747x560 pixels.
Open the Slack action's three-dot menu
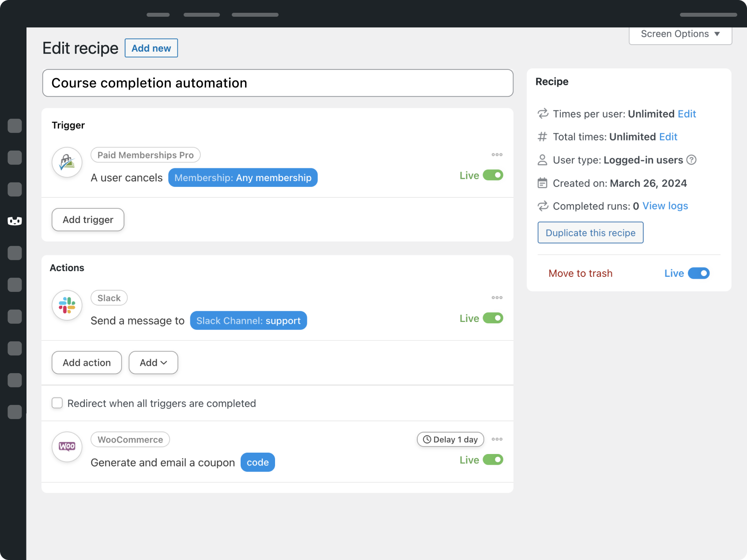497,298
